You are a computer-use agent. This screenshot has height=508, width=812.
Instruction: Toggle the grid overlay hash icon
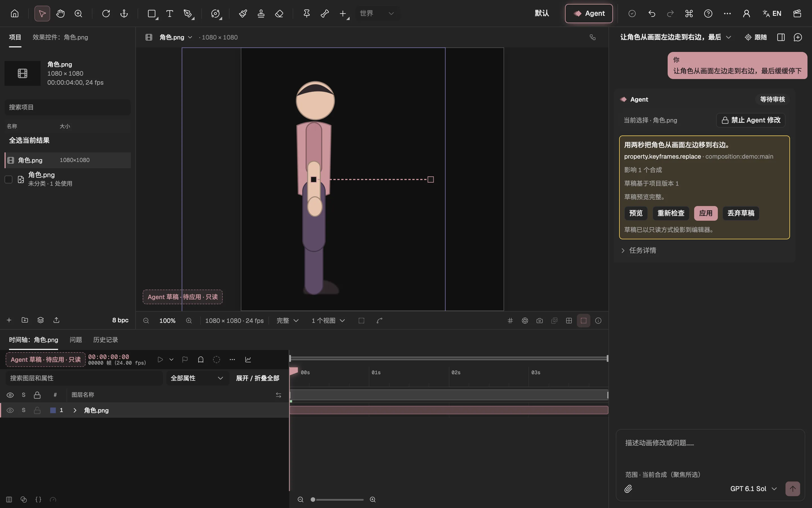pyautogui.click(x=510, y=321)
